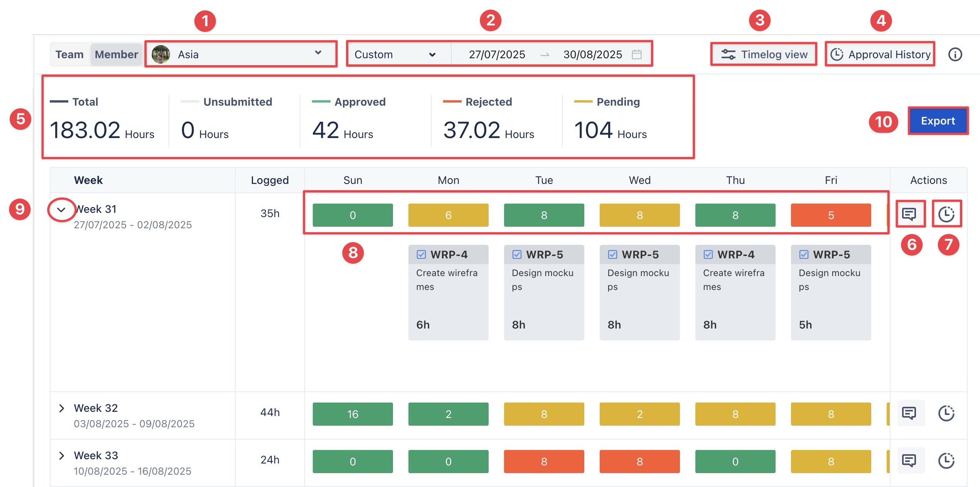Click history clock icon in Week 32 row

pos(946,413)
